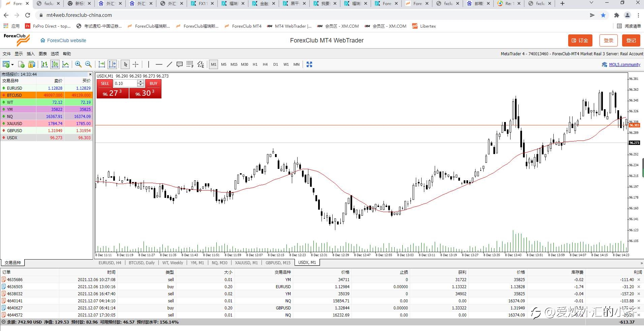The image size is (644, 331).
Task: Click the lot size volume input field
Action: 125,84
